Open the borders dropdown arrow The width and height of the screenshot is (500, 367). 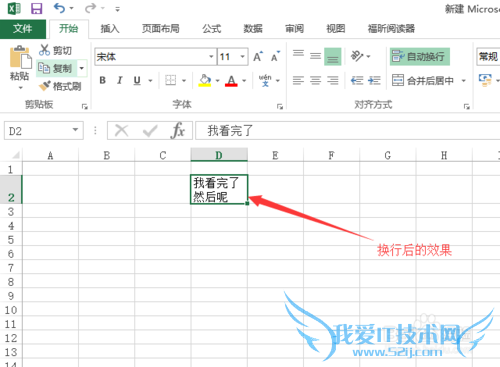click(184, 80)
